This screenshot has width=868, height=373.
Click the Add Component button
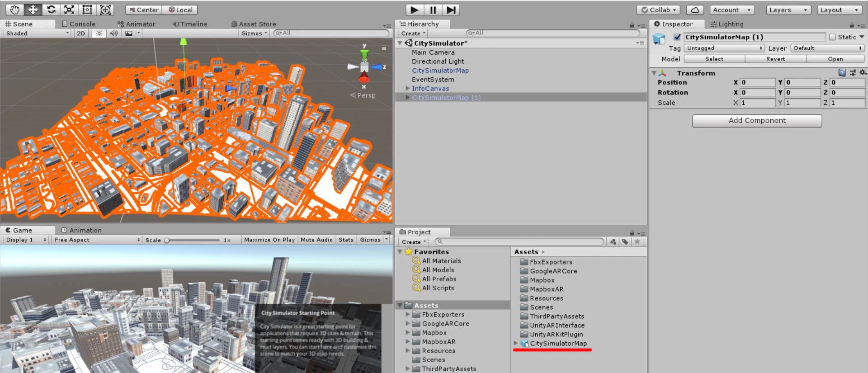(x=757, y=120)
